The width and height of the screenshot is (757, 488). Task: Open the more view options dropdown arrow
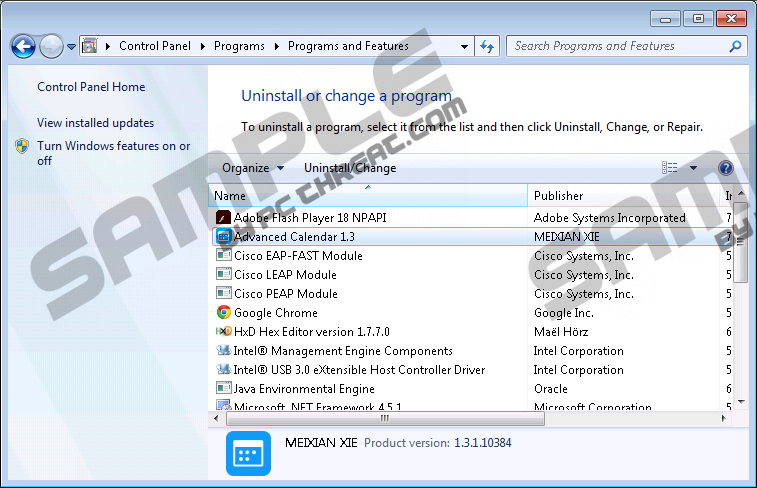[693, 168]
